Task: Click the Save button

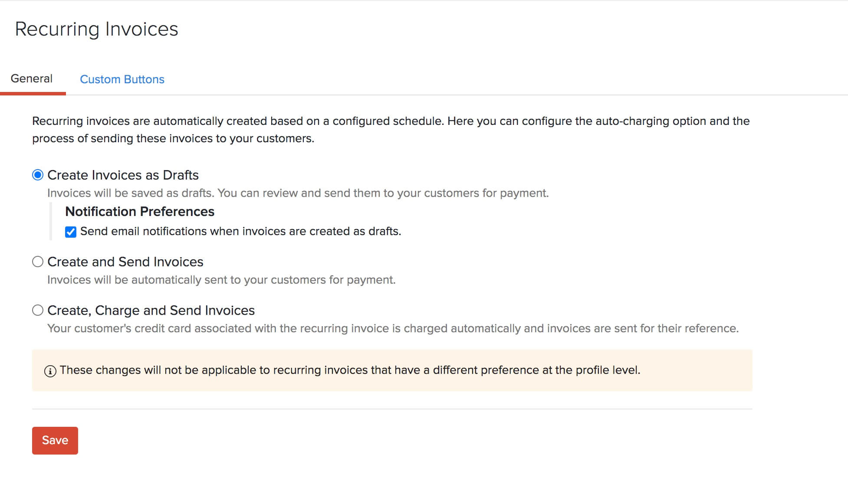Action: [x=55, y=440]
